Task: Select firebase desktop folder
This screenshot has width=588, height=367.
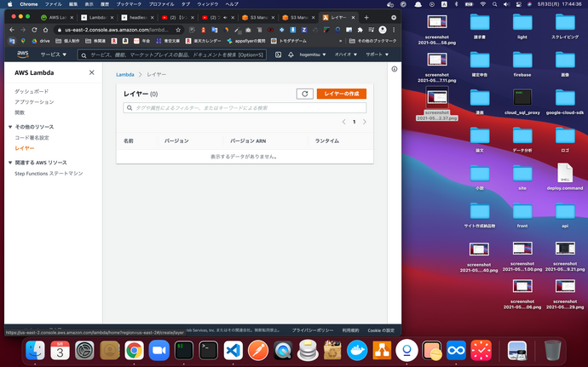Action: (x=522, y=64)
